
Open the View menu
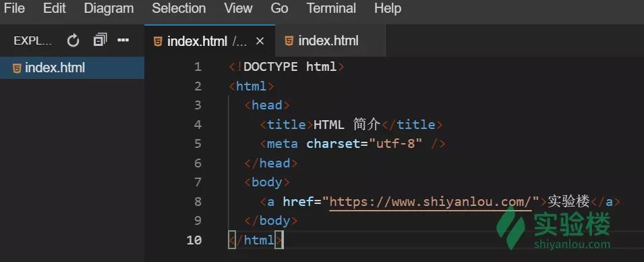point(238,8)
